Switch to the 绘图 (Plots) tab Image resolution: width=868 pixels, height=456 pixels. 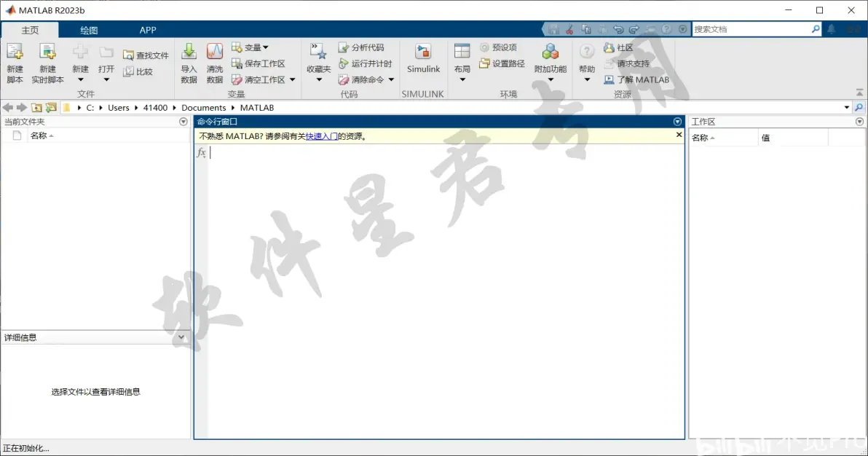[89, 30]
